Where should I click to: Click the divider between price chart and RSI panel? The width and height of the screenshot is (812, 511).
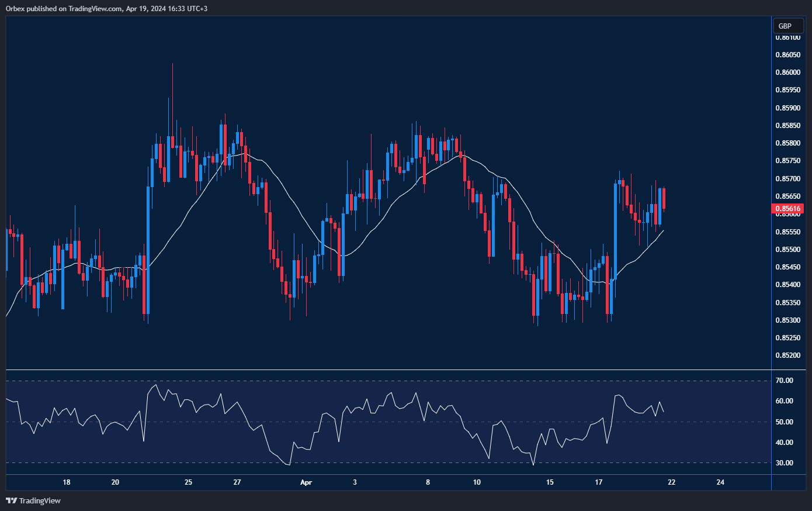pyautogui.click(x=386, y=370)
